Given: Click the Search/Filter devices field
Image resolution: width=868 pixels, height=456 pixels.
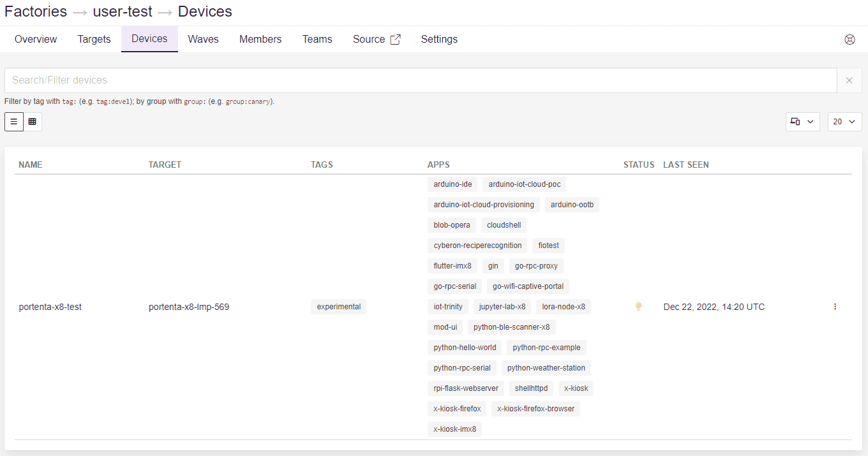Looking at the screenshot, I should tap(420, 80).
